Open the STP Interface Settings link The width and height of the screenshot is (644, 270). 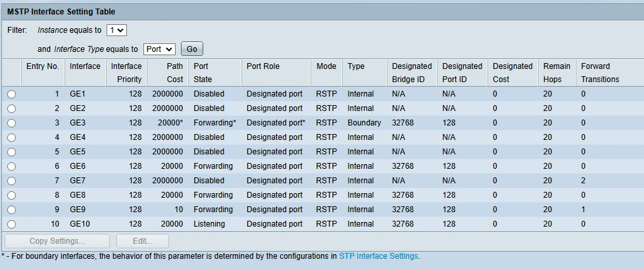(x=378, y=256)
